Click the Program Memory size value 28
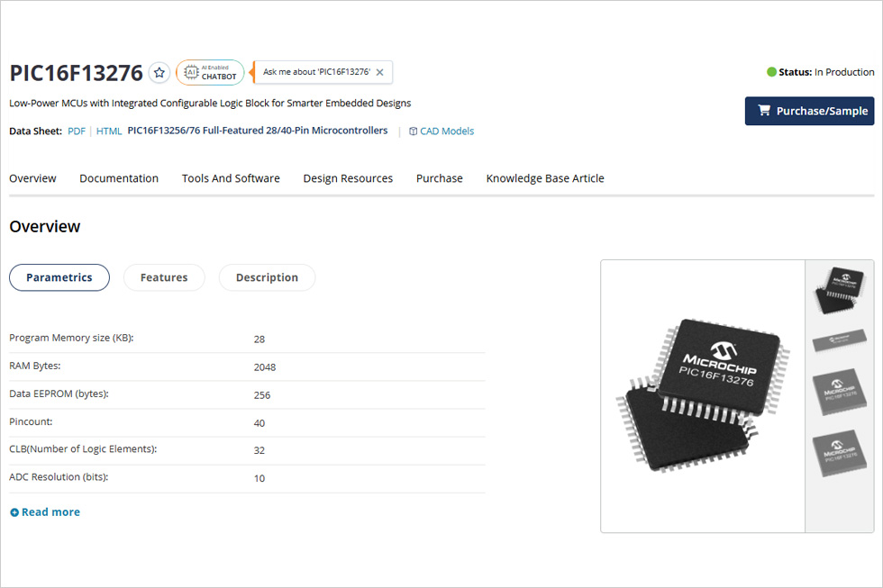Screen dimensions: 883x588 click(x=259, y=339)
